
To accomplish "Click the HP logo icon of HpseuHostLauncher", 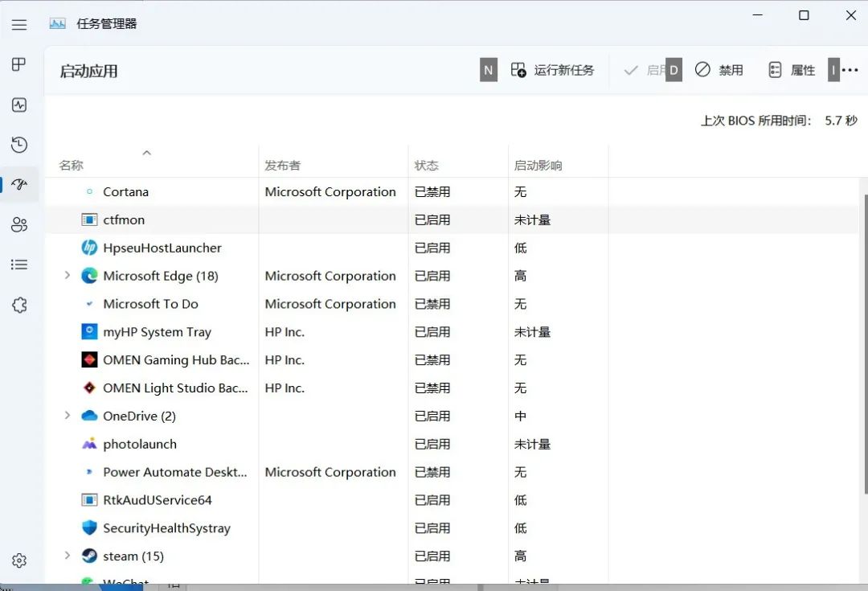I will tap(89, 248).
